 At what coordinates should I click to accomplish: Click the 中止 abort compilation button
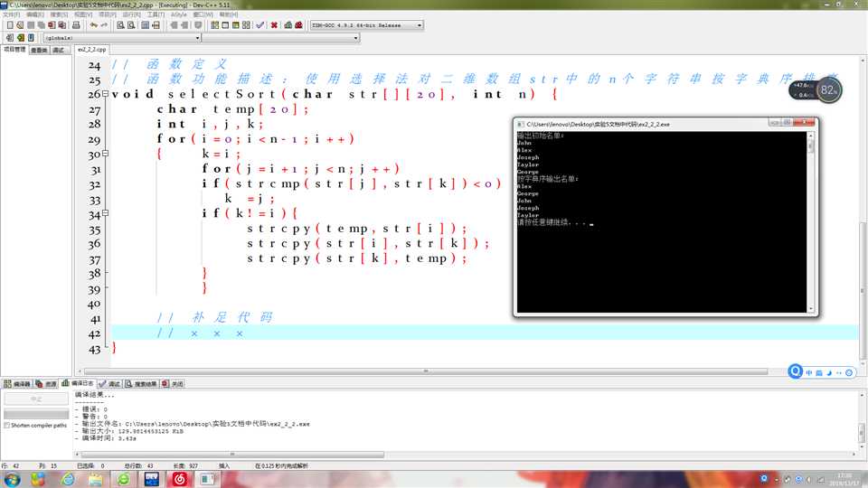point(36,399)
